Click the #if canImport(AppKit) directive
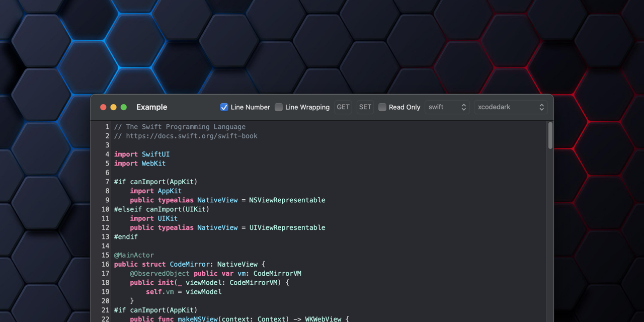 (x=155, y=182)
